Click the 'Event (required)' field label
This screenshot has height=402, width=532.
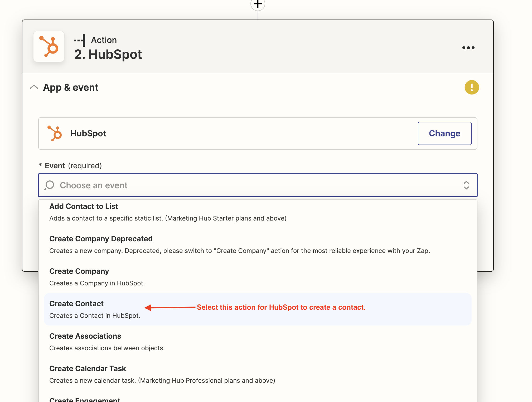point(70,166)
